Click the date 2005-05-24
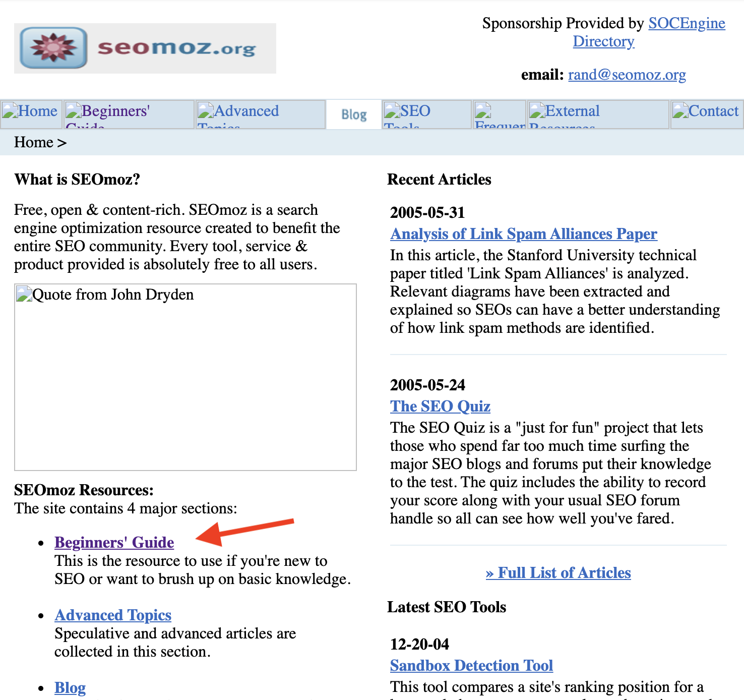This screenshot has width=744, height=700. point(427,385)
